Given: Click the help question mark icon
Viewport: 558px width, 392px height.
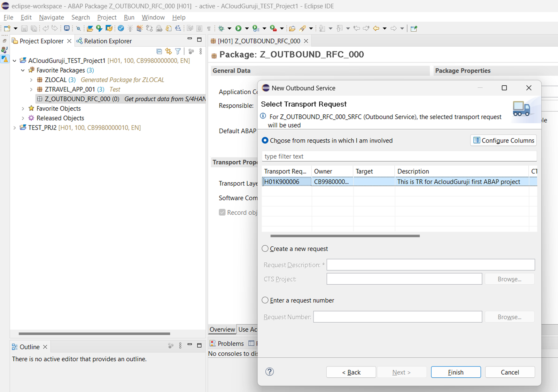Looking at the screenshot, I should pyautogui.click(x=270, y=372).
